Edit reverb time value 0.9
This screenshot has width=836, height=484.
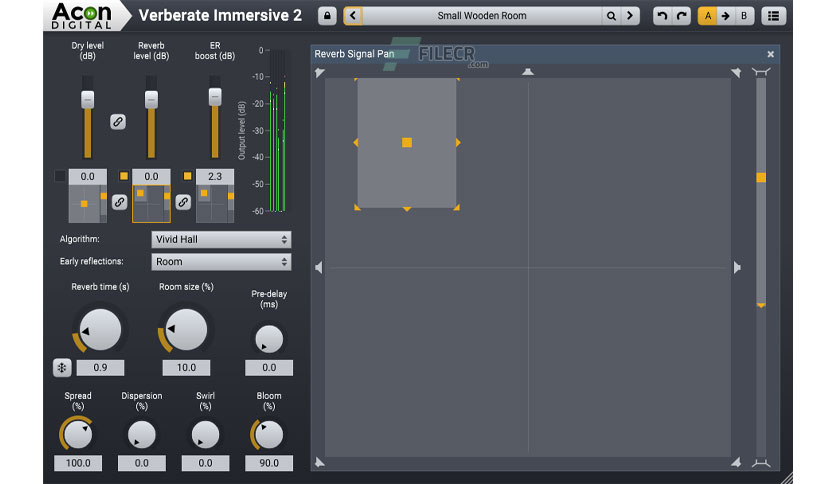(100, 367)
